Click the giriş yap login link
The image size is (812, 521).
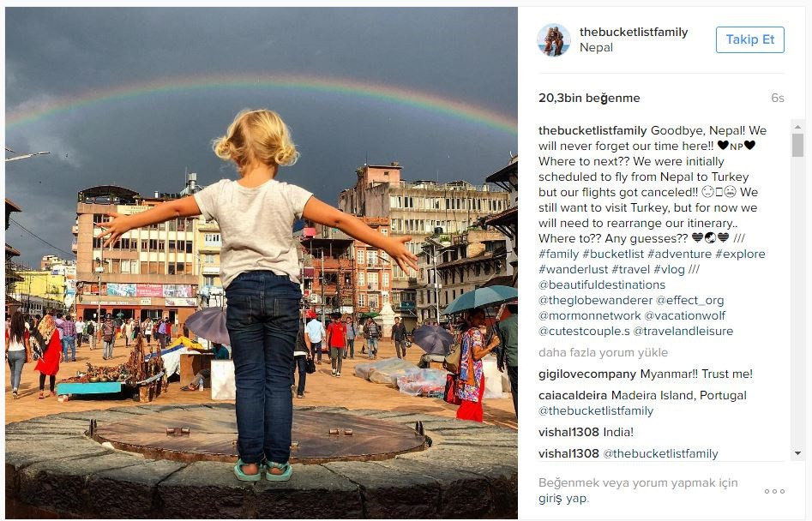pos(563,499)
